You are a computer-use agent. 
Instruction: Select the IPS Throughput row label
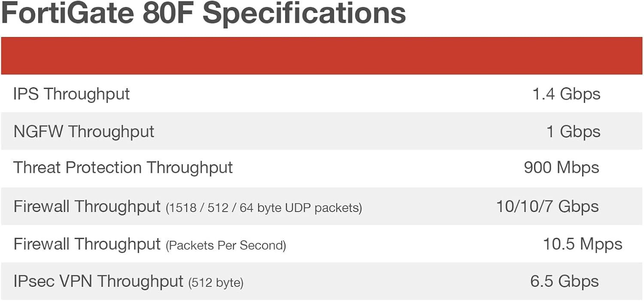71,94
